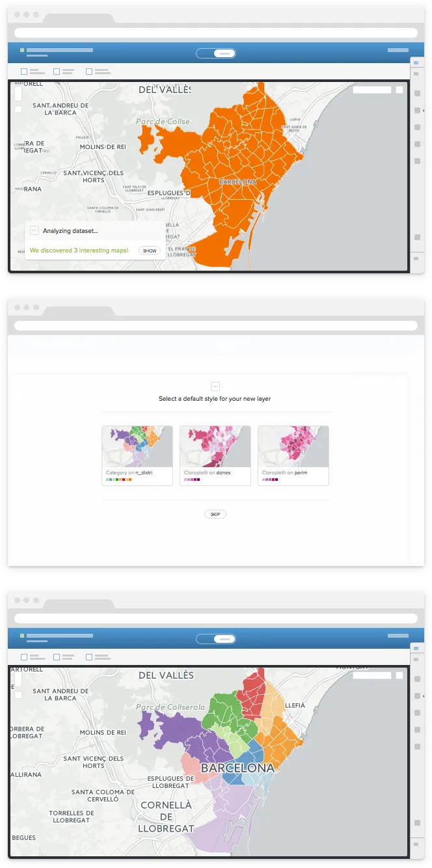
Task: Choose the 'Choropleth on dones' style card
Action: (215, 455)
